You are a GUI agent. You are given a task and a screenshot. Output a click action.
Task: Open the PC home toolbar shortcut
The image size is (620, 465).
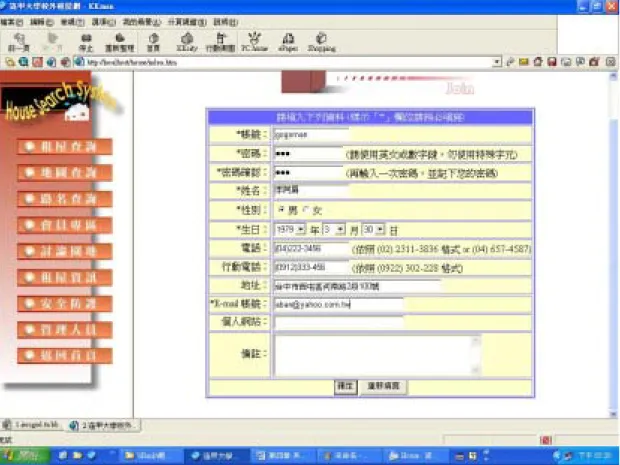[255, 42]
